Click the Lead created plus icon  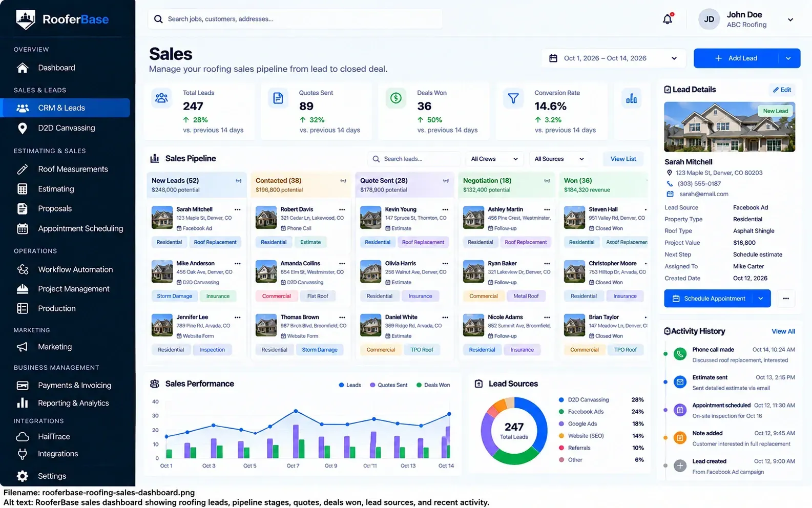tap(680, 465)
